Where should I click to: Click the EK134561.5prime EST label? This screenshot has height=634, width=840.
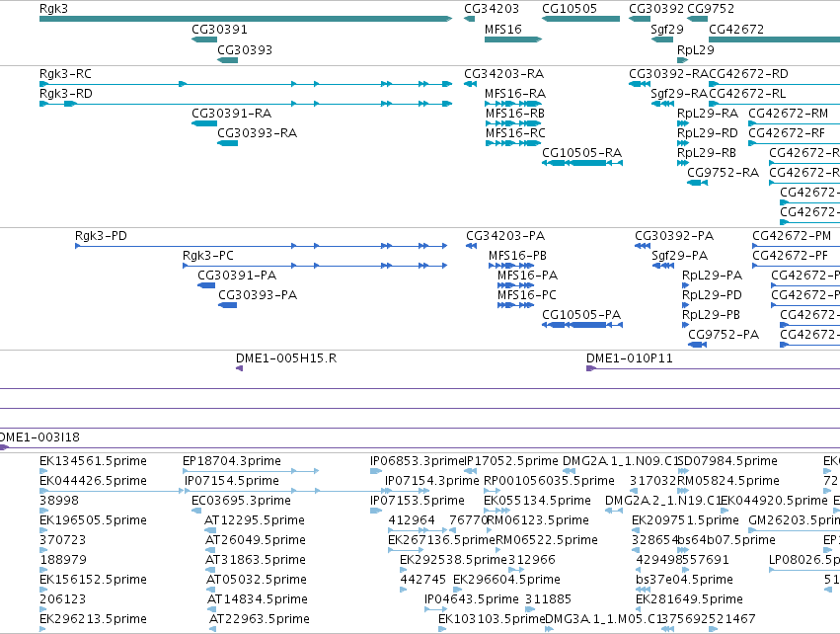pyautogui.click(x=93, y=461)
